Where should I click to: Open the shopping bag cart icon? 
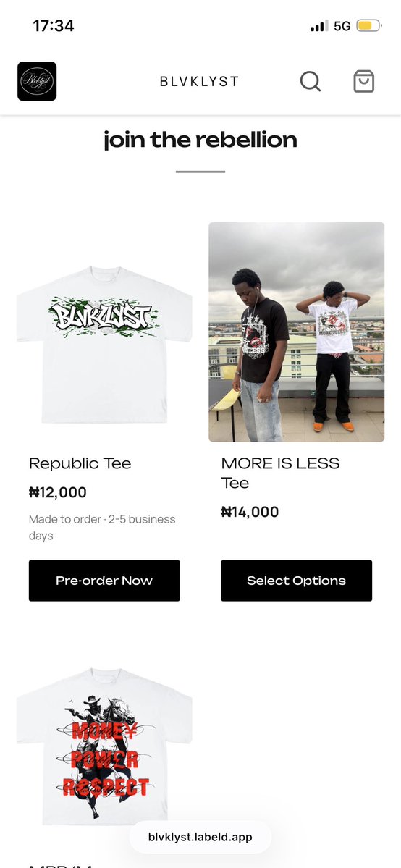point(364,81)
